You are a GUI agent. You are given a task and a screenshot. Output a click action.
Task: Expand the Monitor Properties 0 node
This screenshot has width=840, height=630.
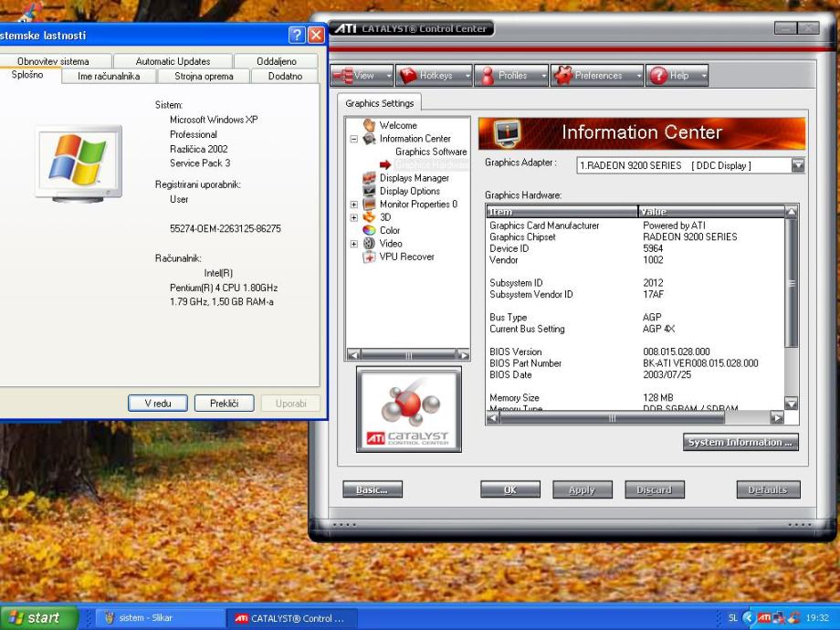(x=353, y=205)
